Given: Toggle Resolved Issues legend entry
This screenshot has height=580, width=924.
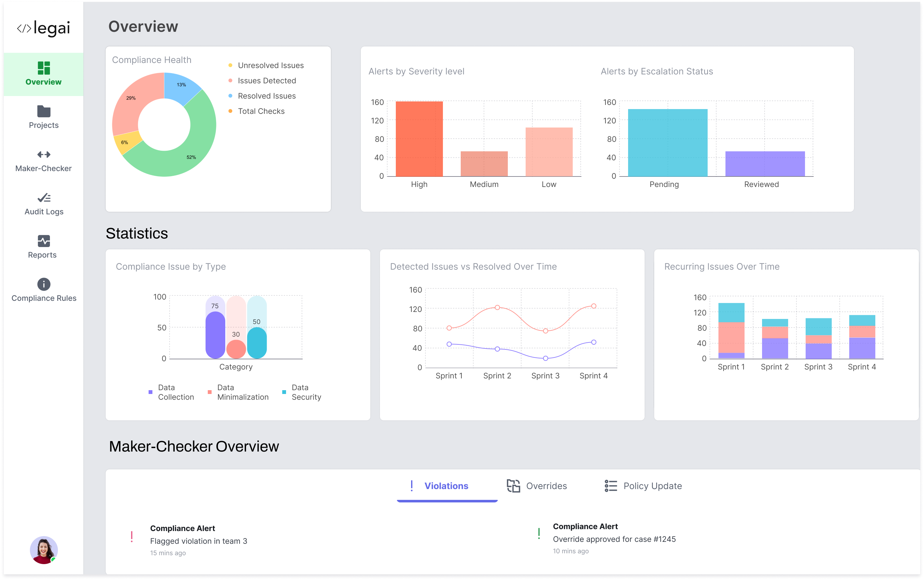Looking at the screenshot, I should pos(262,96).
